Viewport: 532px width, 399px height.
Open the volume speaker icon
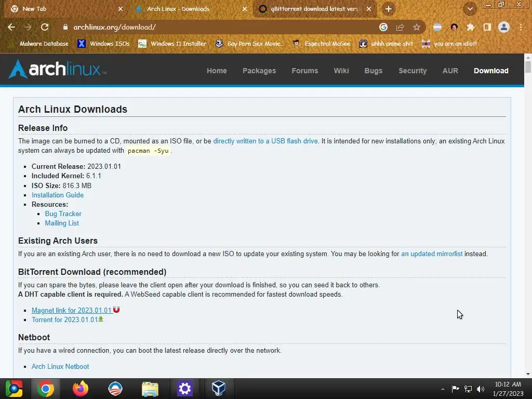(x=481, y=389)
